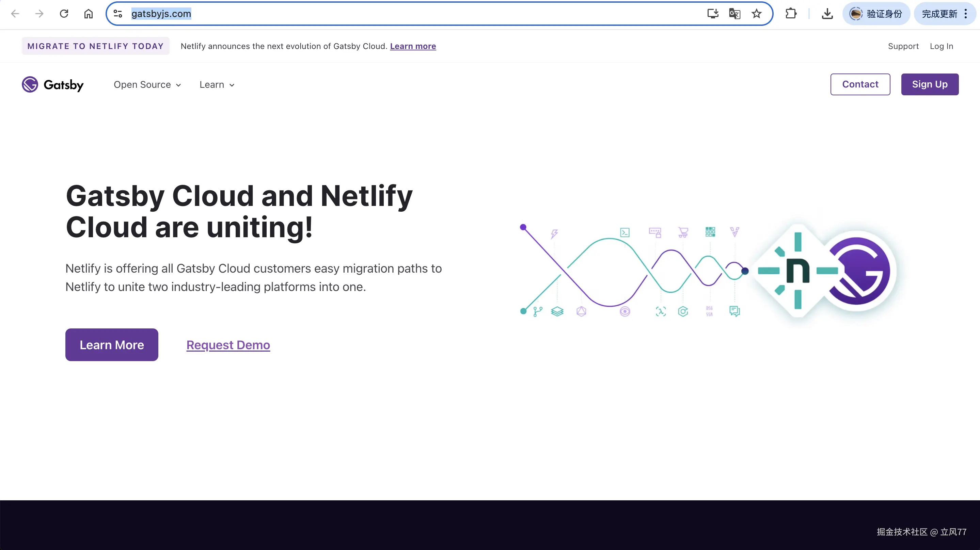Open site information icon in address bar
Image resolution: width=980 pixels, height=550 pixels.
click(118, 14)
